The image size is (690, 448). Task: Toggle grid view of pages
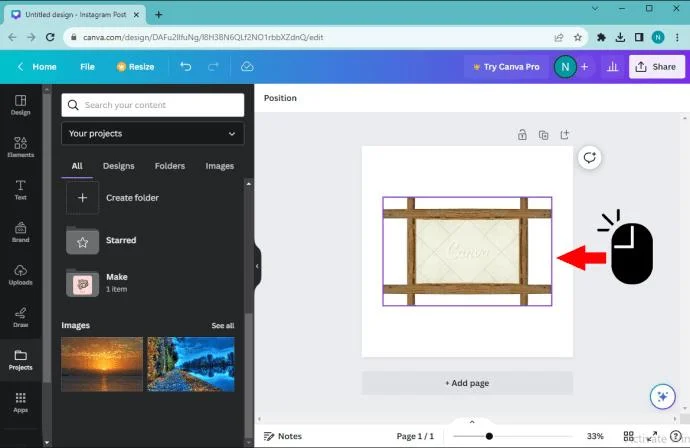[x=628, y=436]
